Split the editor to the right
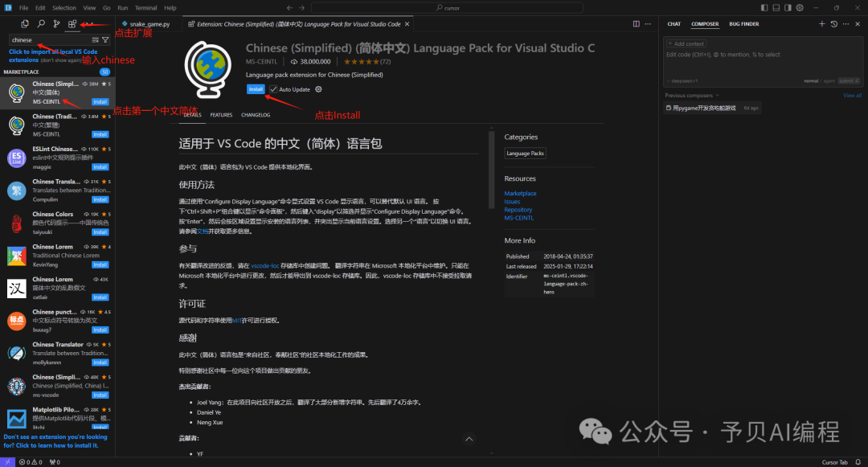This screenshot has height=467, width=868. tap(636, 24)
